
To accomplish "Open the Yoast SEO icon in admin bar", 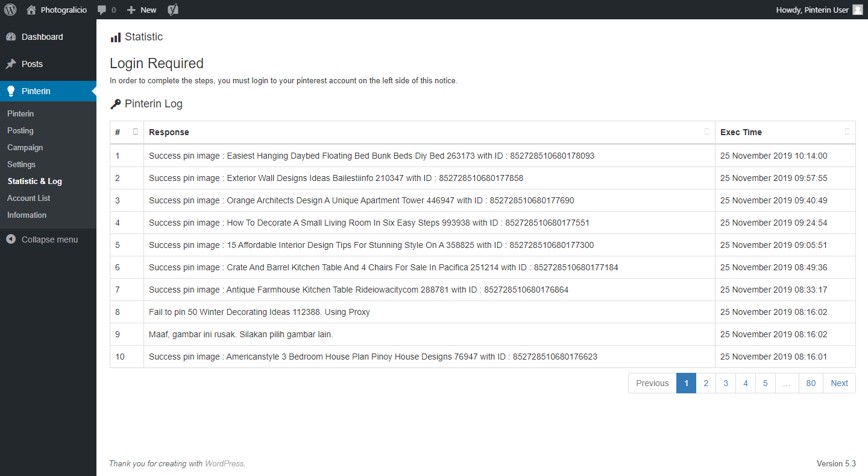I will pos(173,10).
